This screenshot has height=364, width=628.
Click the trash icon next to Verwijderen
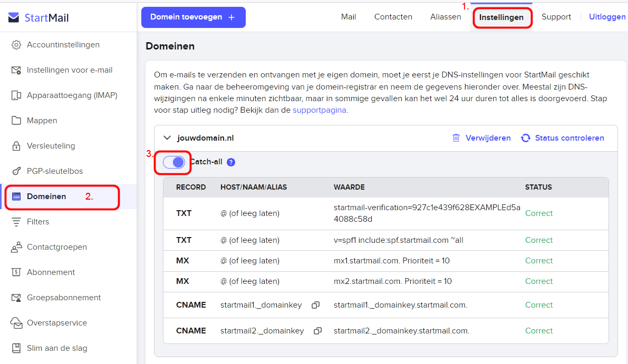pyautogui.click(x=456, y=138)
